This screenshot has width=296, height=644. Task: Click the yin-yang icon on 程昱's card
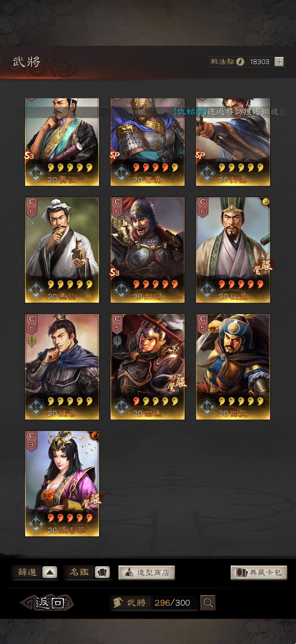coord(266,202)
